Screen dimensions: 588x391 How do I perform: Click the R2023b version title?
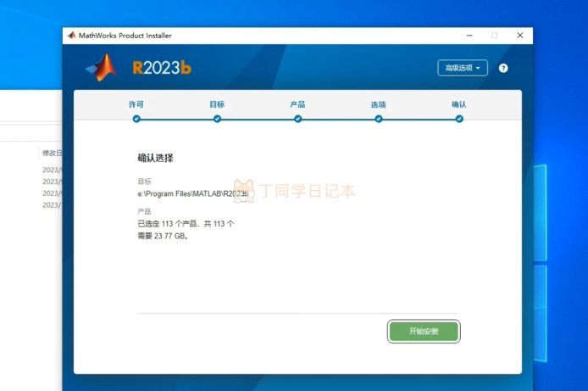pos(162,68)
